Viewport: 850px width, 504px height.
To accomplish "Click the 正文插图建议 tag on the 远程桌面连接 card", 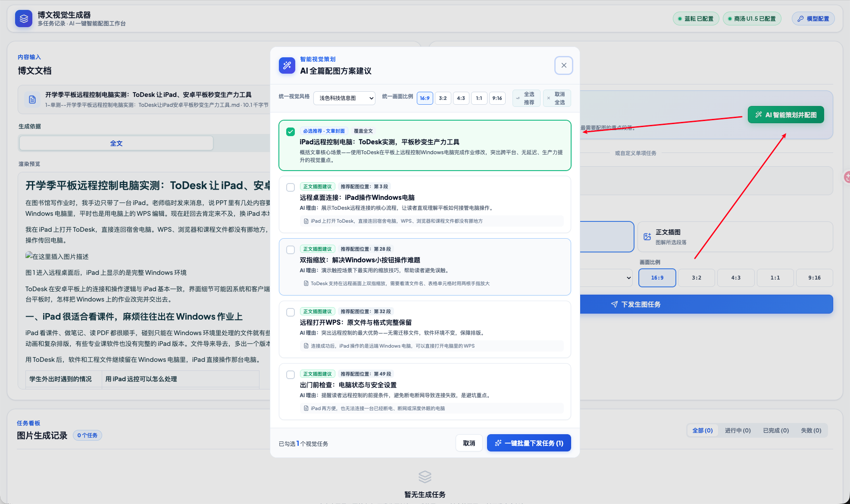I will [318, 187].
